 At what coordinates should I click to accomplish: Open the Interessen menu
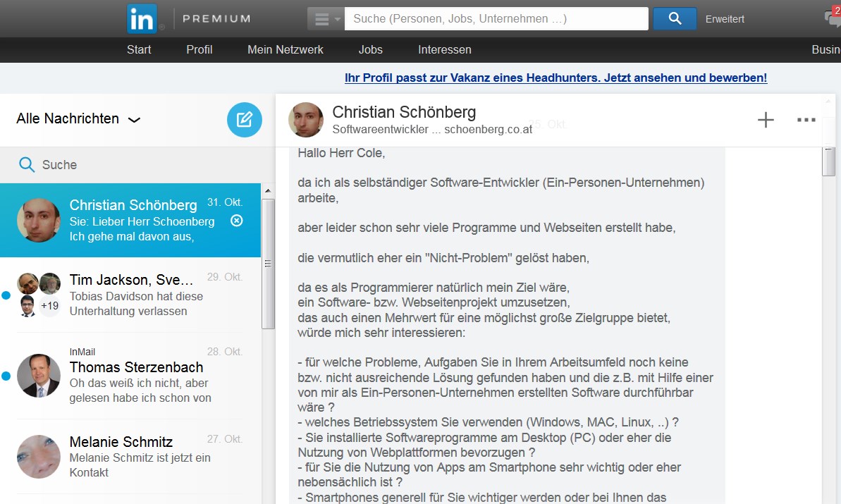445,49
